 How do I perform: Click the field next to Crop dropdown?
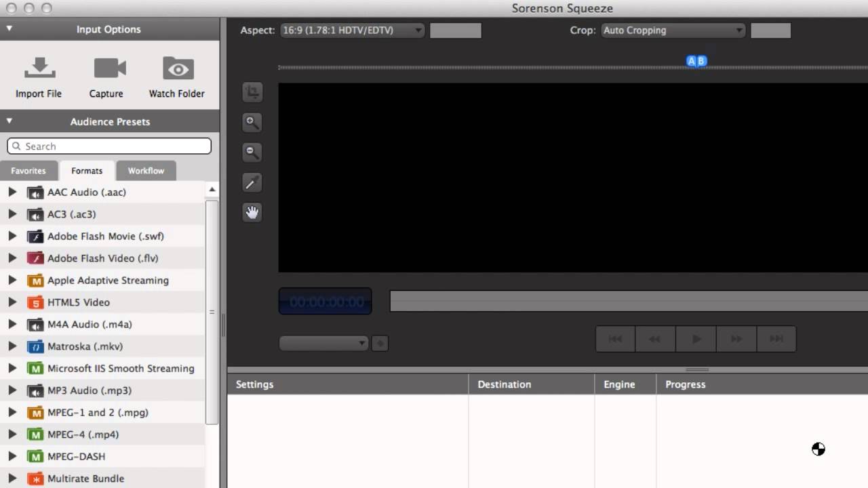tap(770, 30)
